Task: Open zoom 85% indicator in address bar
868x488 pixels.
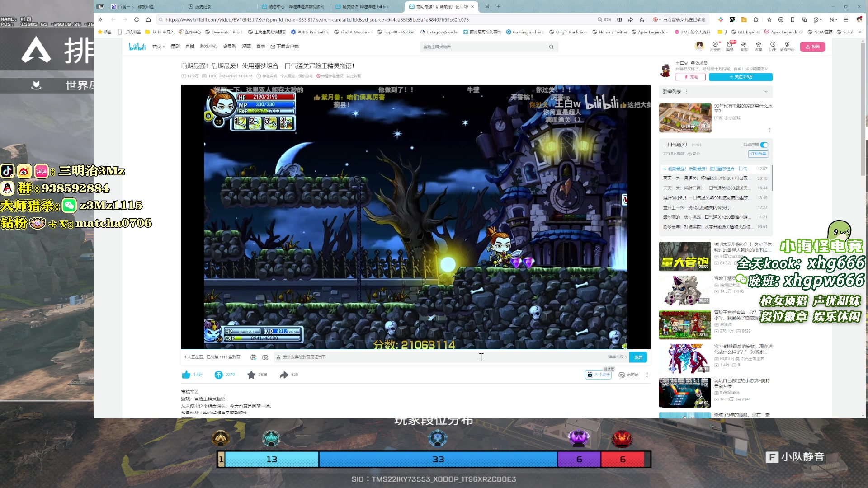Action: click(x=604, y=20)
